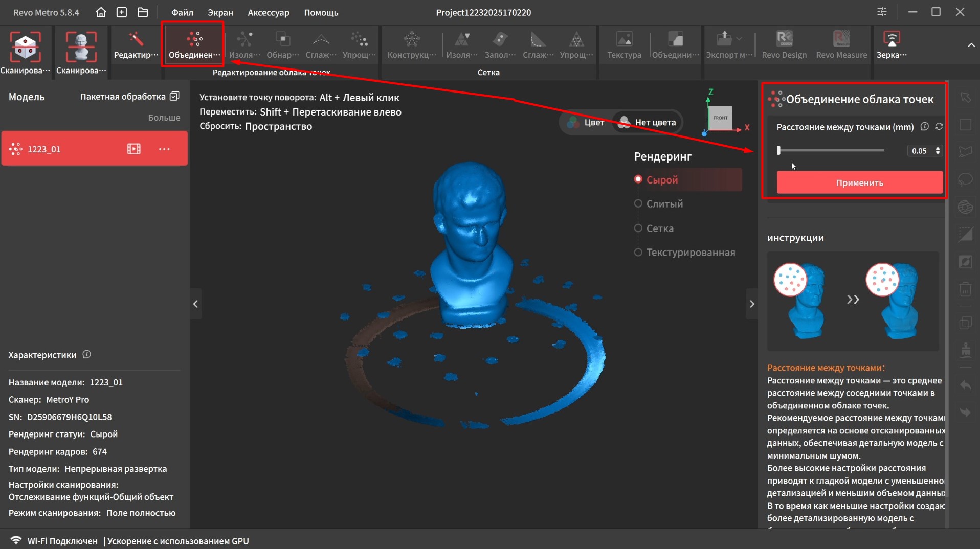Collapse the left panel arrow

tap(195, 304)
